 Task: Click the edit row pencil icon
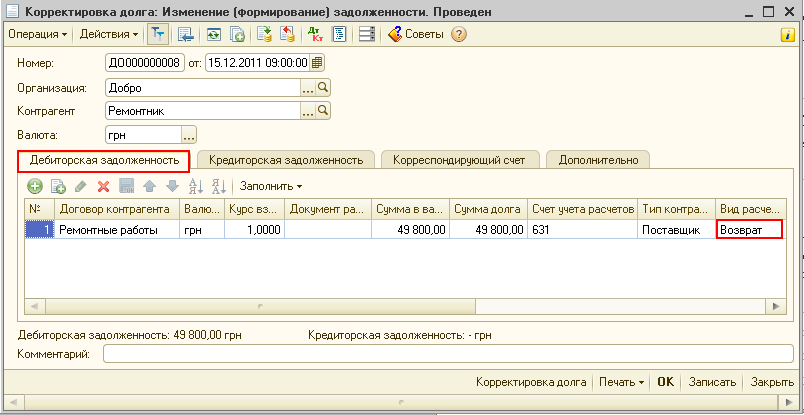(x=81, y=186)
